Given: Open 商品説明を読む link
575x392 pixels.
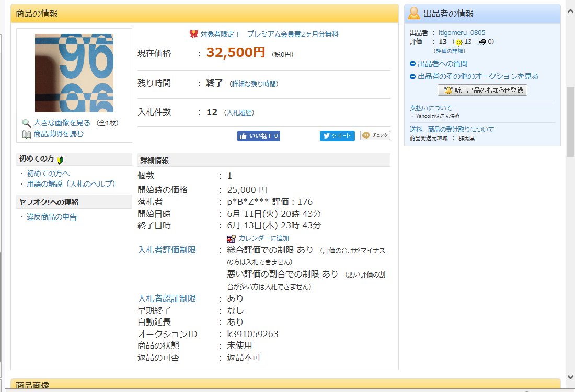Looking at the screenshot, I should coord(59,134).
